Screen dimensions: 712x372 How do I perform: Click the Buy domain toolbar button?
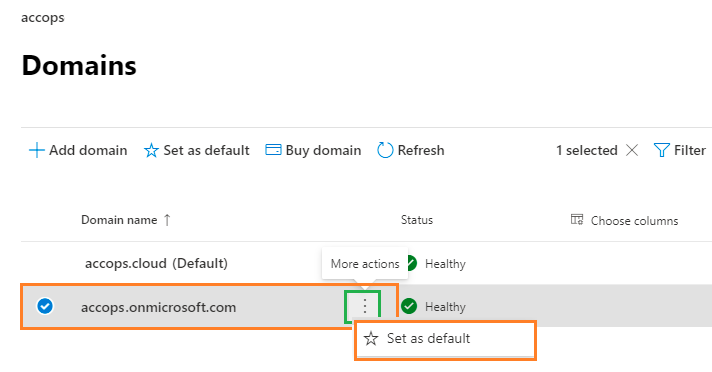(x=313, y=150)
